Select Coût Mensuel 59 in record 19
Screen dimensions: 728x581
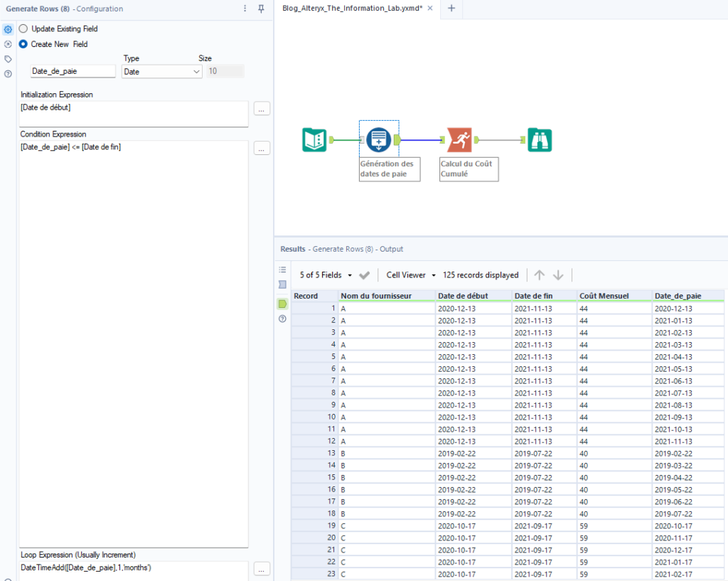tap(614, 526)
